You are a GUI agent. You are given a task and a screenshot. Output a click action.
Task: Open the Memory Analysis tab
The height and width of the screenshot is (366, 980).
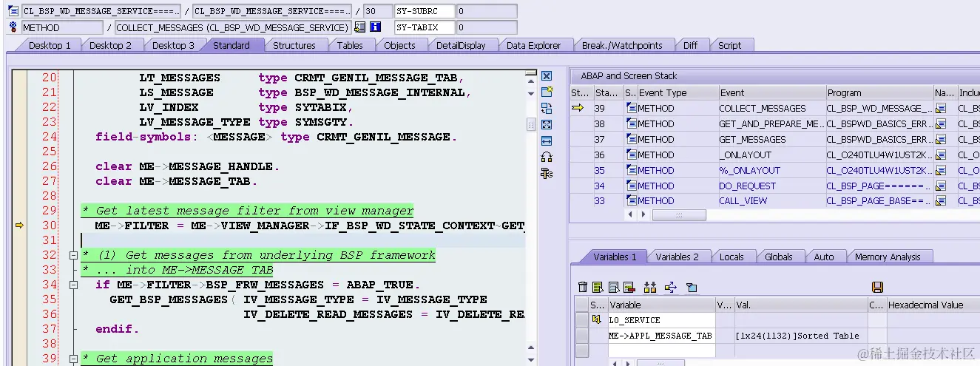click(887, 257)
